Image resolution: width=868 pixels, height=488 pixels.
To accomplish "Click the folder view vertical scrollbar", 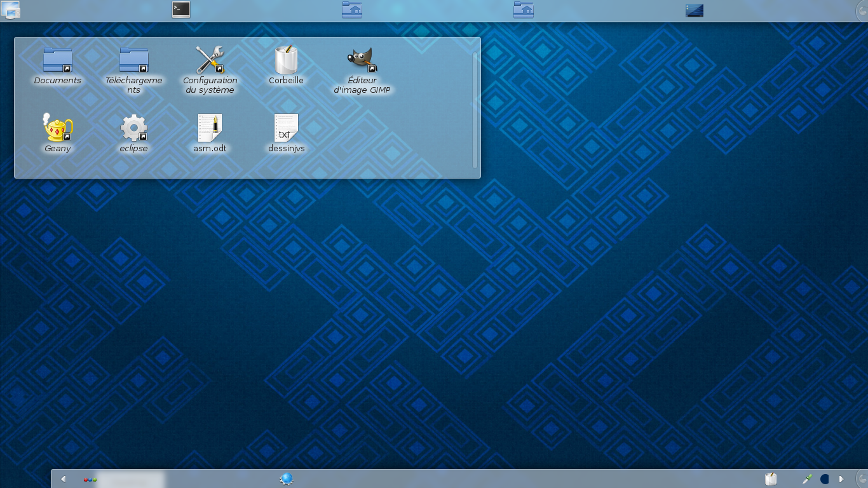I will (475, 110).
